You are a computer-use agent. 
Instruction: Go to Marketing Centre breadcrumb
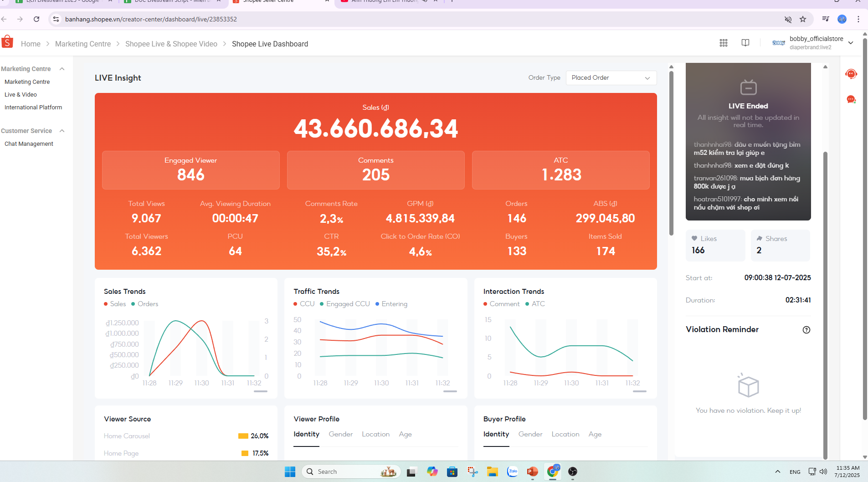83,44
